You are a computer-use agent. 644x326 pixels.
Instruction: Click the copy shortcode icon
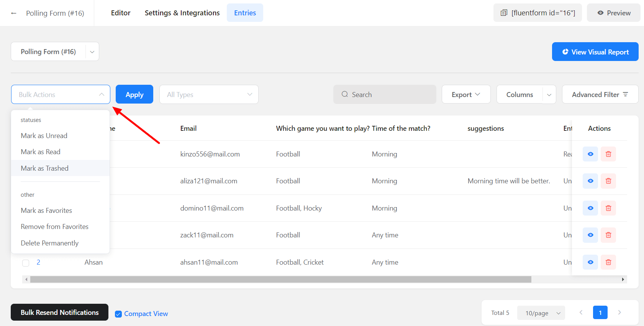504,13
